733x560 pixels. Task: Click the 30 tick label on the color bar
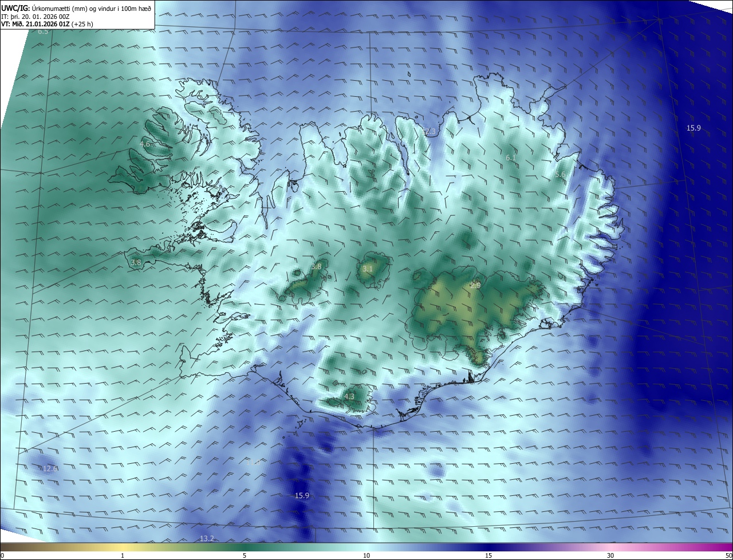(610, 555)
